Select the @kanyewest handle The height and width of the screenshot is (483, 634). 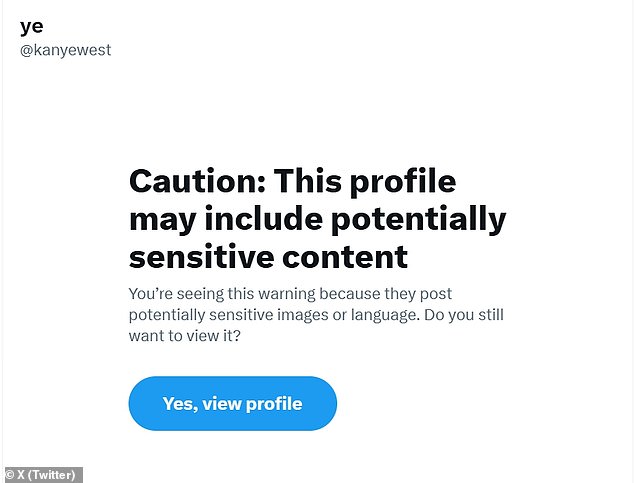66,51
